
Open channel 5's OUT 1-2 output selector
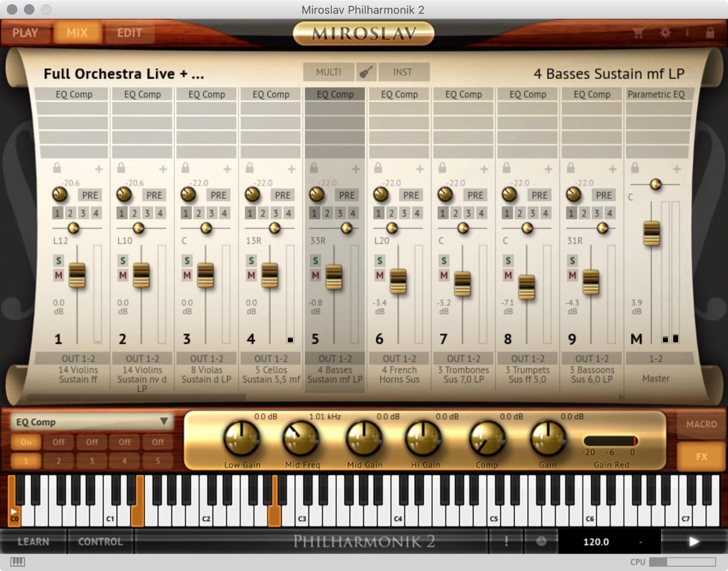coord(335,358)
